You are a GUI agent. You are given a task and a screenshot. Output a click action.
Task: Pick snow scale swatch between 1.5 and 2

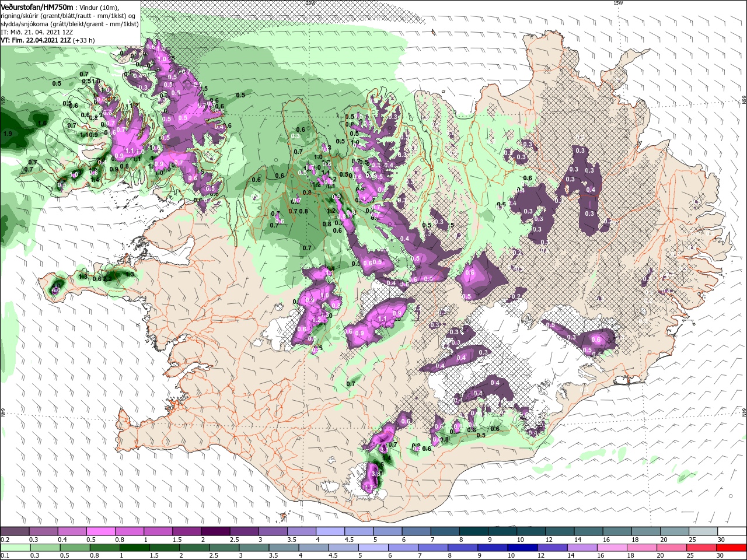tap(186, 531)
